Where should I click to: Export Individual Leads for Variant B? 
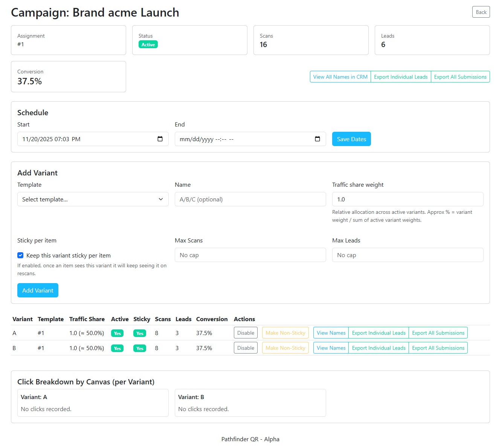378,347
